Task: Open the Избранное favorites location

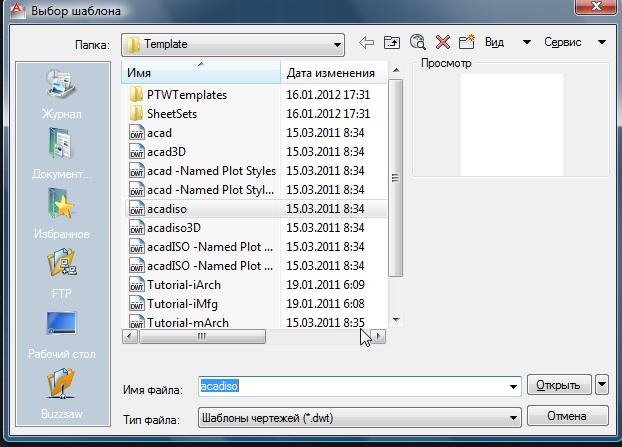Action: coord(62,214)
